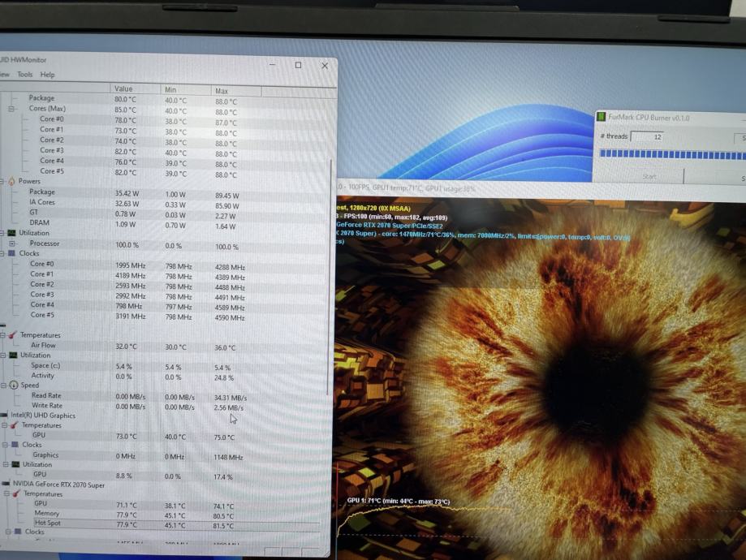Screen dimensions: 746x560
Task: Maximize the HWMonitor window
Action: click(298, 65)
